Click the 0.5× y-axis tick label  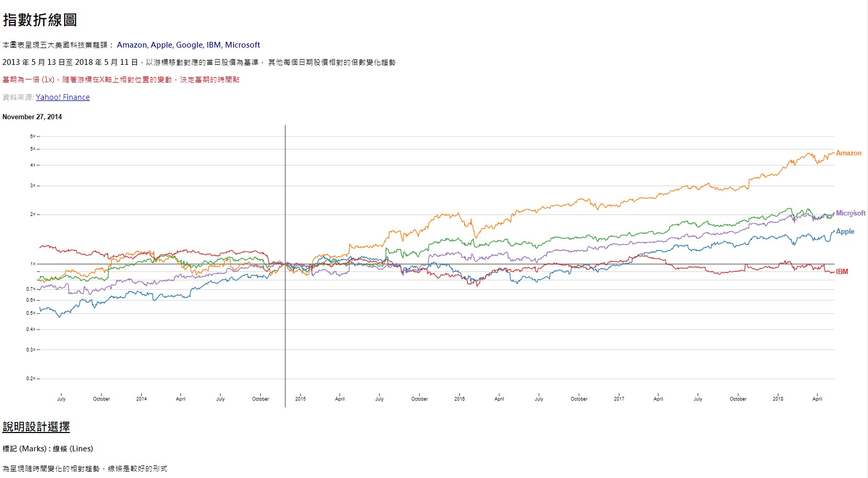pyautogui.click(x=31, y=313)
